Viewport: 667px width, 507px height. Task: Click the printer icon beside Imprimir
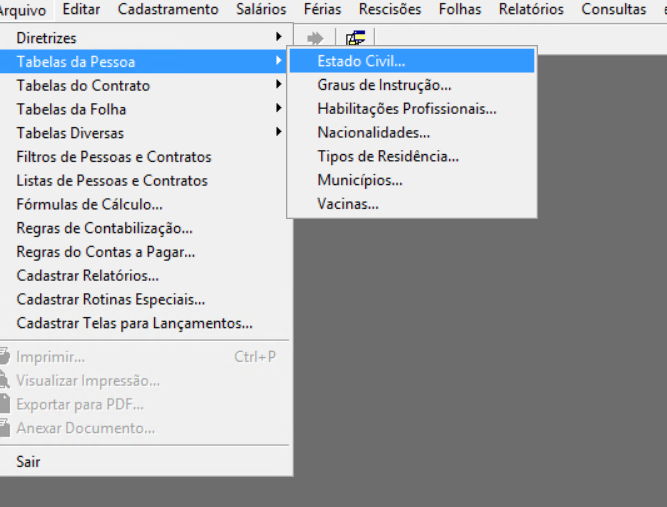[x=4, y=357]
